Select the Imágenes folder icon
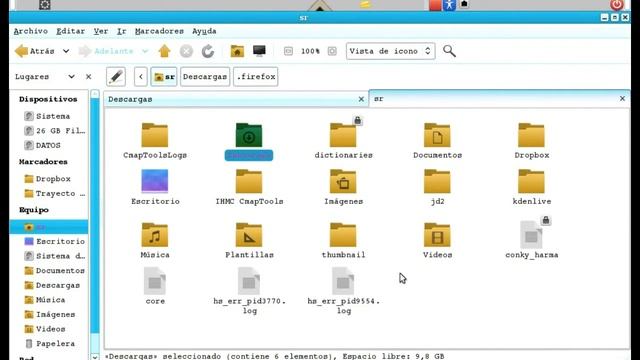The width and height of the screenshot is (640, 360). [343, 181]
